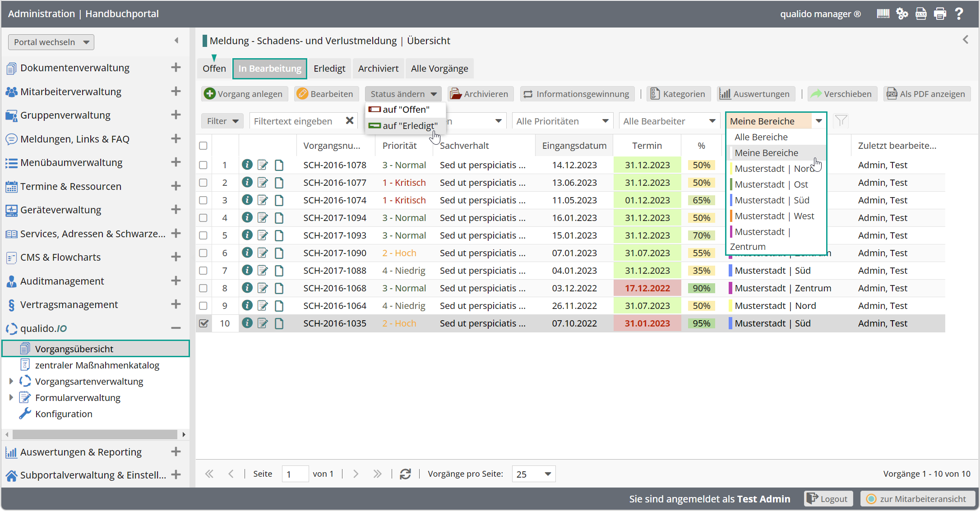Click Geräteverwaltung sidebar icon
980x511 pixels.
(11, 210)
